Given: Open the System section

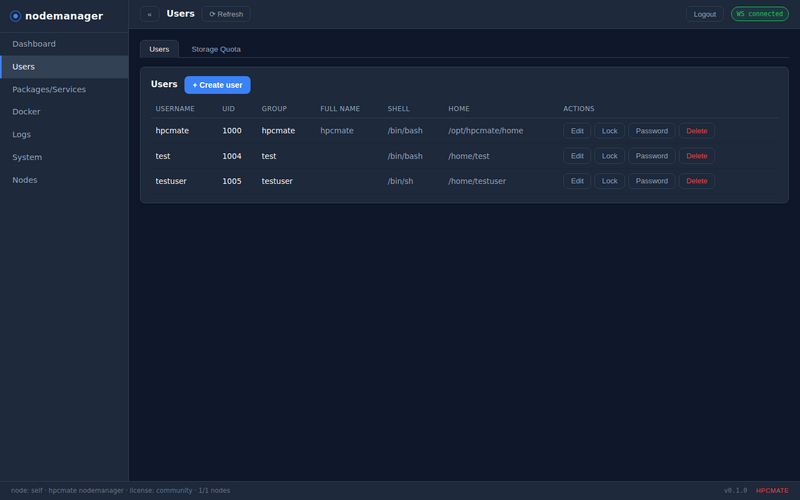Looking at the screenshot, I should (64, 157).
